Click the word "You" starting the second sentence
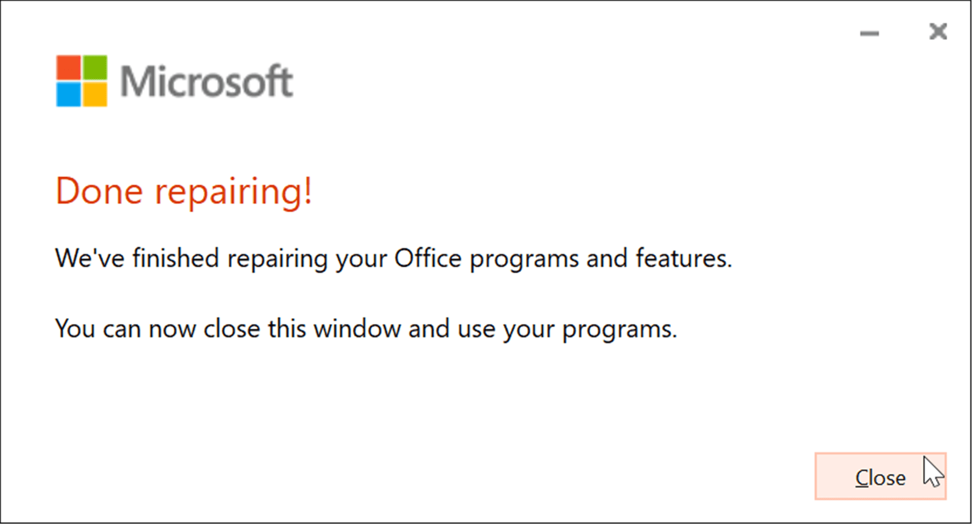980x524 pixels. pos(74,329)
